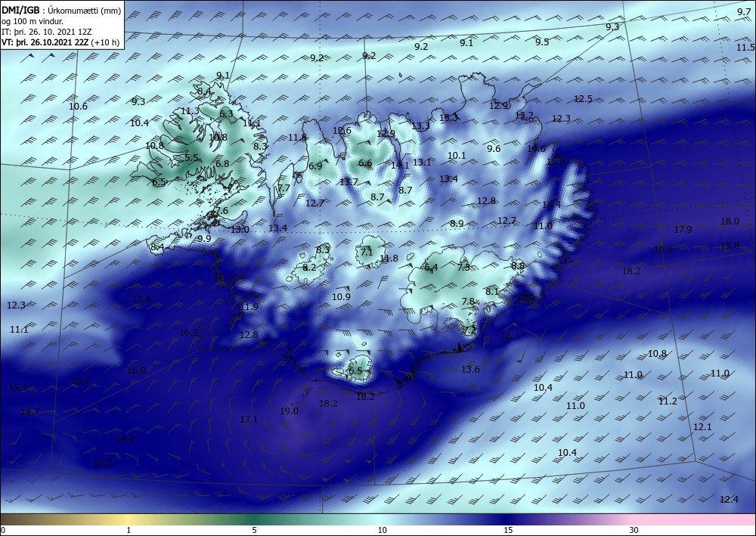Click the 15.8 value near the east edge
This screenshot has width=756, height=536.
[x=730, y=246]
